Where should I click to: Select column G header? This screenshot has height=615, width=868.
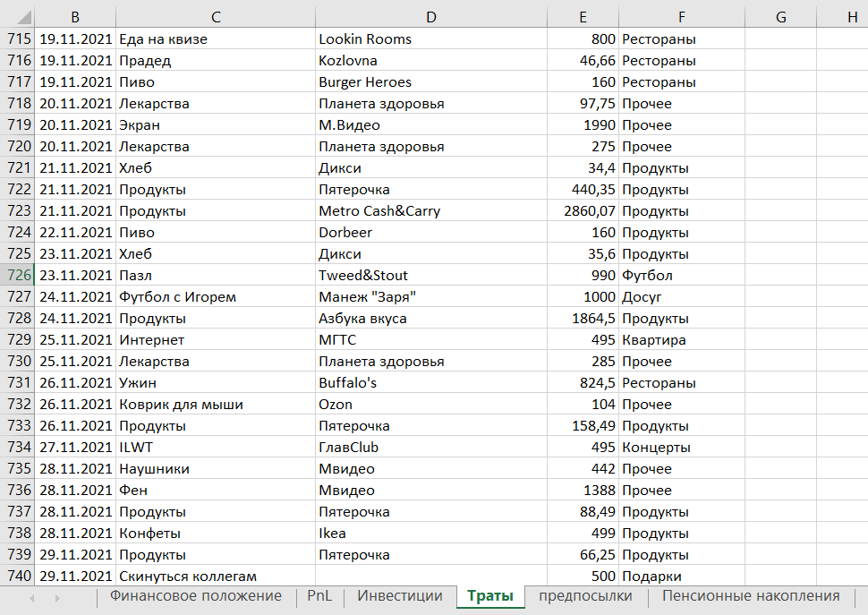(780, 17)
